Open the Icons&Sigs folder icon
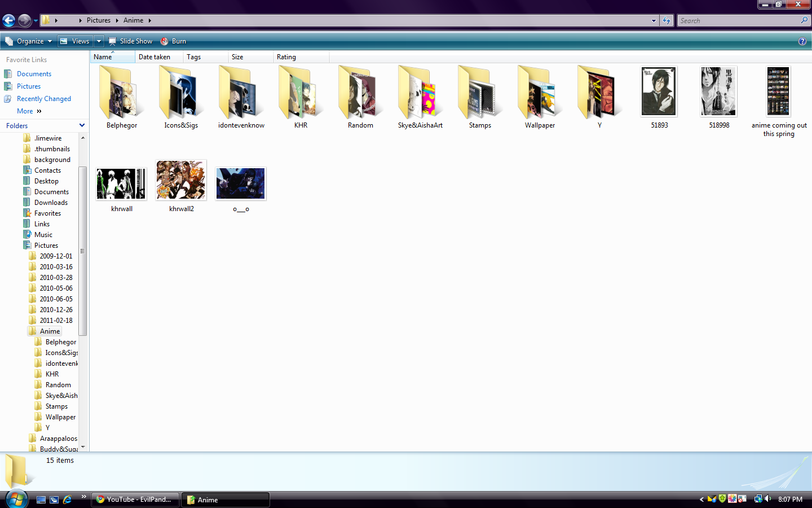 click(x=181, y=91)
